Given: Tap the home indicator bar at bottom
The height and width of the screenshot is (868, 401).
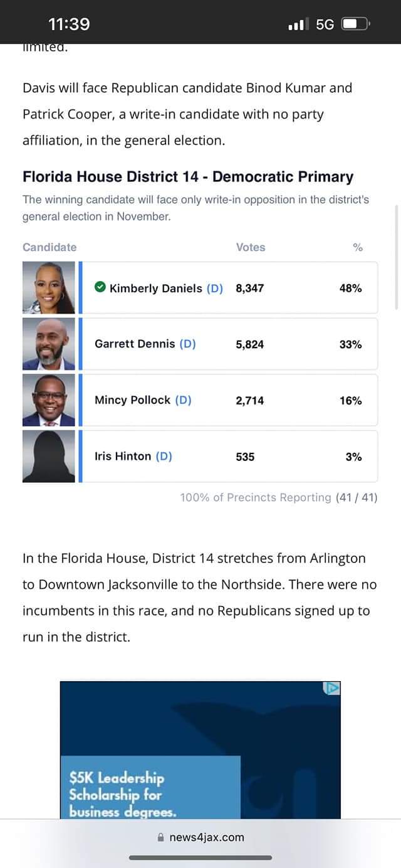Looking at the screenshot, I should 200,857.
